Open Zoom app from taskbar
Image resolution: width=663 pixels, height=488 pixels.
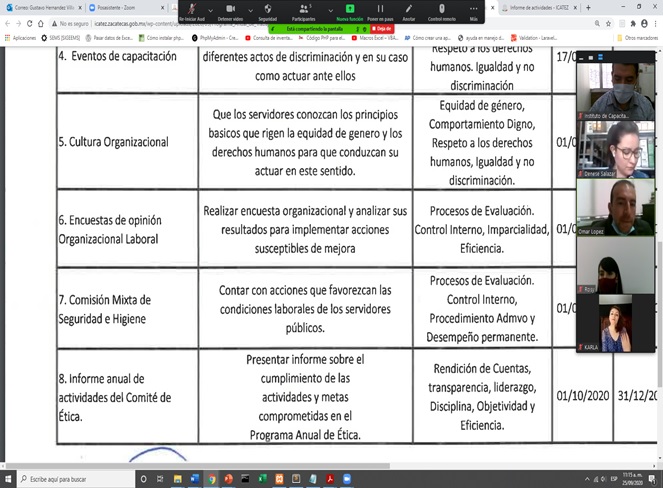pos(347,479)
